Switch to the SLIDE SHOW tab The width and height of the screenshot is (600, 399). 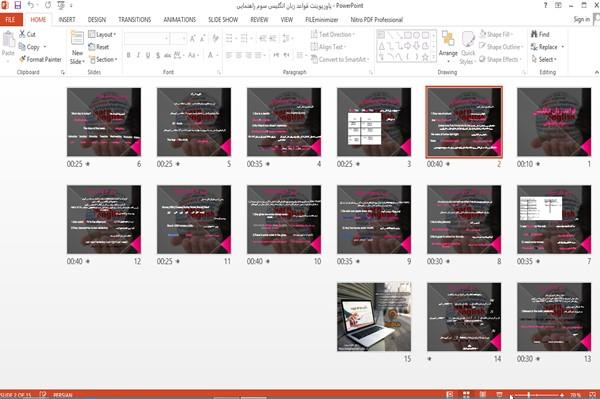click(x=223, y=20)
